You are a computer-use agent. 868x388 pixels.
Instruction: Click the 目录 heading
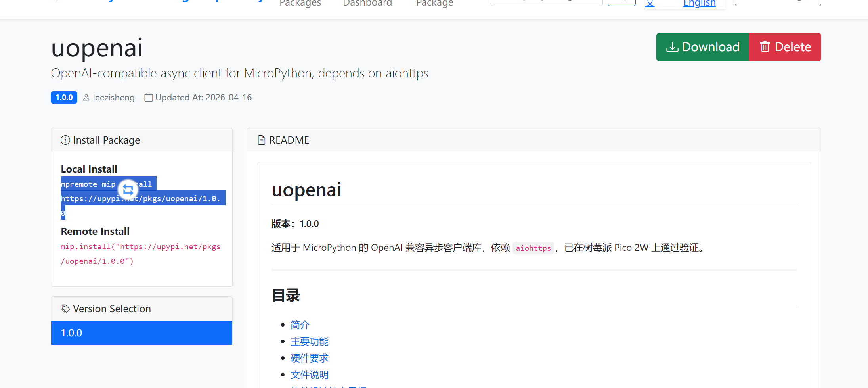[x=286, y=296]
